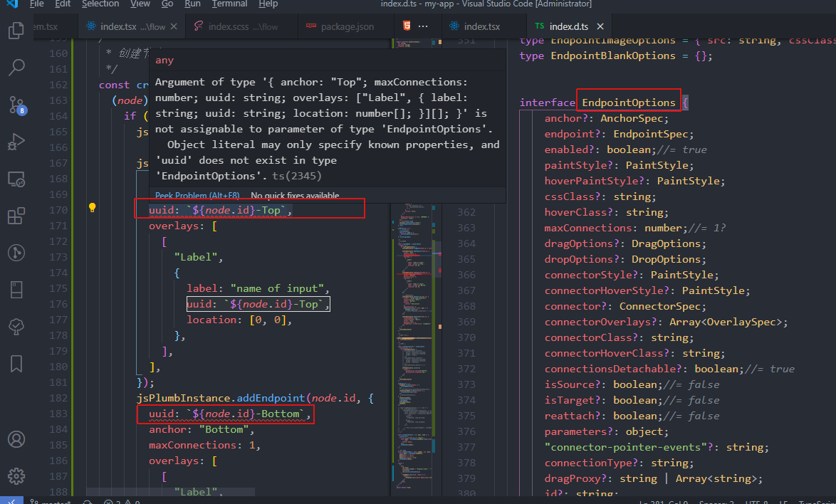
Task: Click 'type EndpointBlankOptions = {};' line
Action: (x=616, y=56)
